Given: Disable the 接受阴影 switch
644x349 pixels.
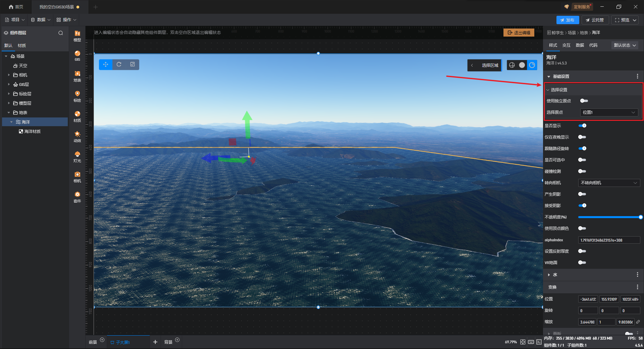Looking at the screenshot, I should coord(583,205).
